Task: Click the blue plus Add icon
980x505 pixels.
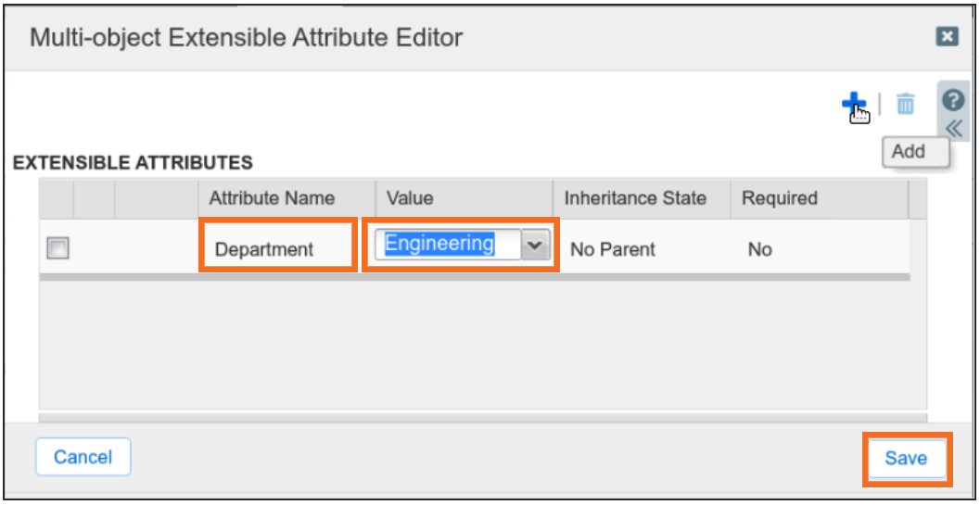Action: click(x=853, y=104)
